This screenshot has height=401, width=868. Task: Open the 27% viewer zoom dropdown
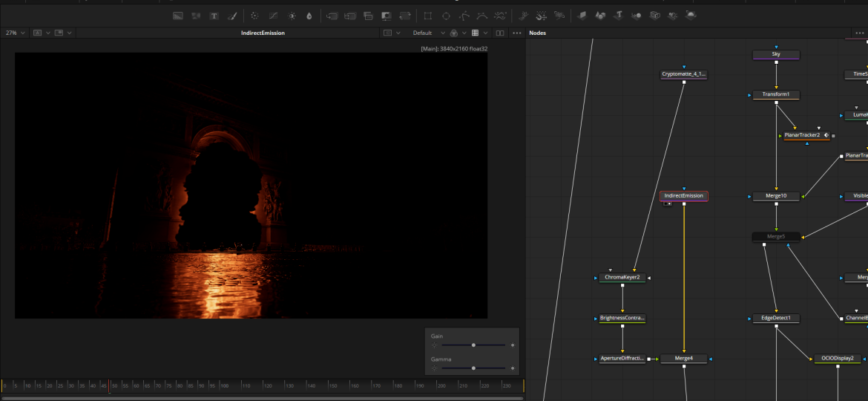[x=15, y=33]
